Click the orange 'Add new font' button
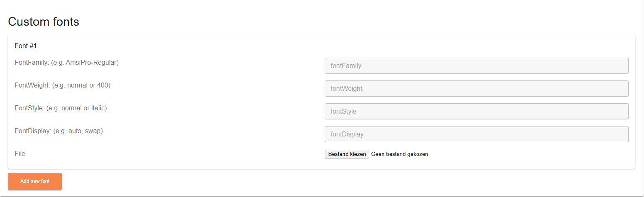Viewport: 644px width, 197px height. point(35,181)
